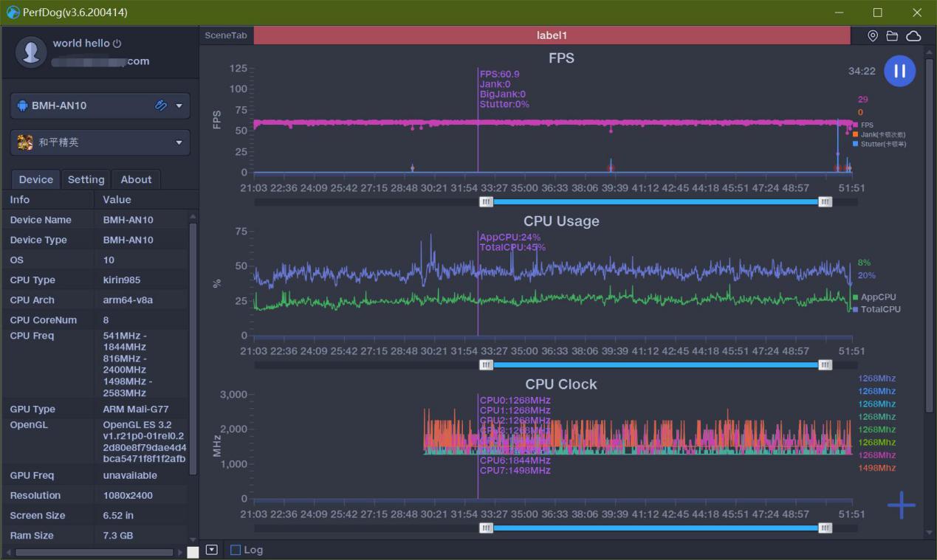Open the BMH-AN10 device dropdown
The image size is (937, 560).
pos(178,106)
